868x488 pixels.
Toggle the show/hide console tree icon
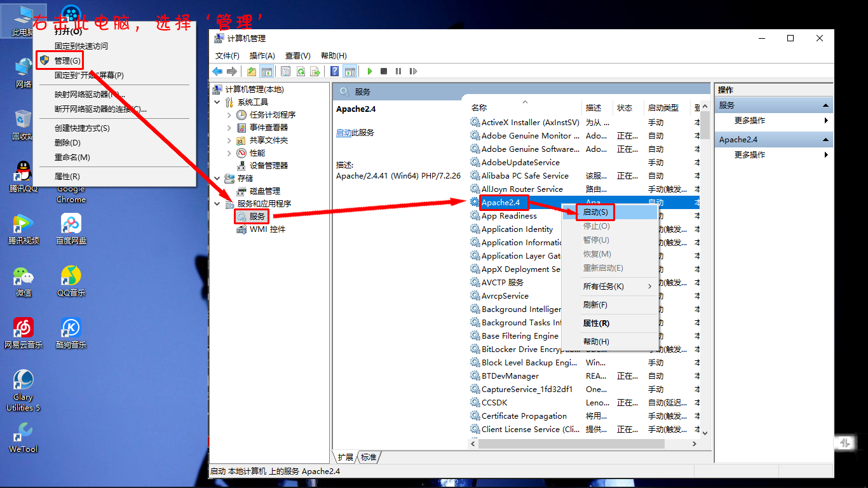coord(266,71)
